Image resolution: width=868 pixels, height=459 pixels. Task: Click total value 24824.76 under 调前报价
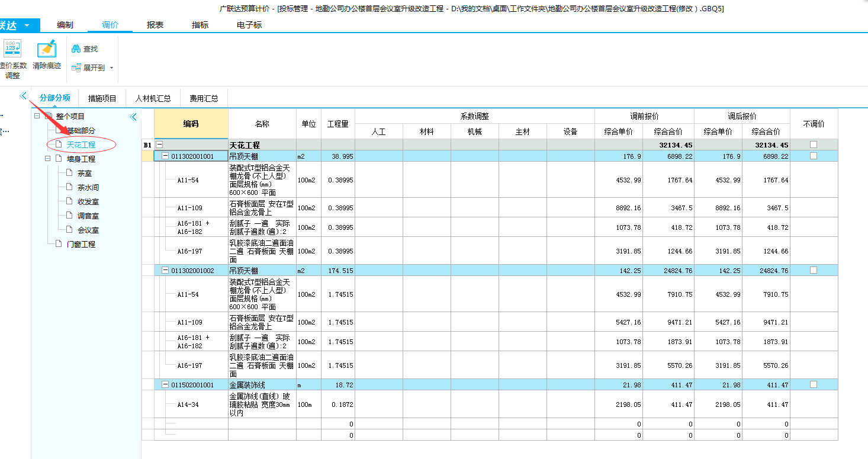[x=668, y=270]
